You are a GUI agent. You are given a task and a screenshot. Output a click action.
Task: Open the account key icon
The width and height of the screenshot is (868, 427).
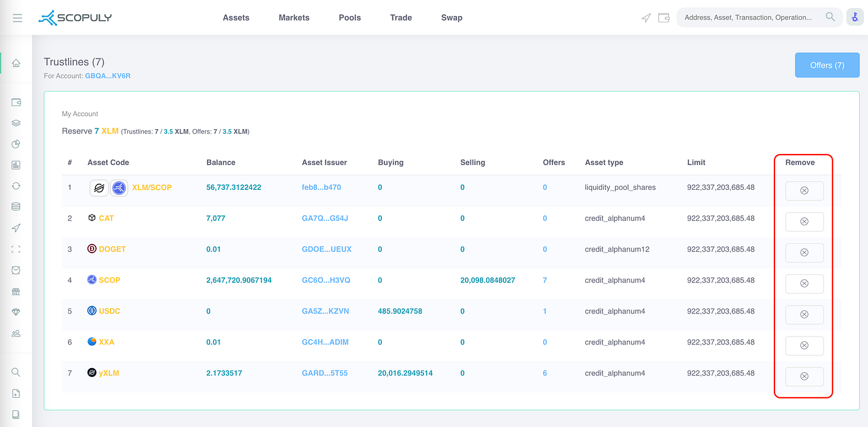[855, 17]
